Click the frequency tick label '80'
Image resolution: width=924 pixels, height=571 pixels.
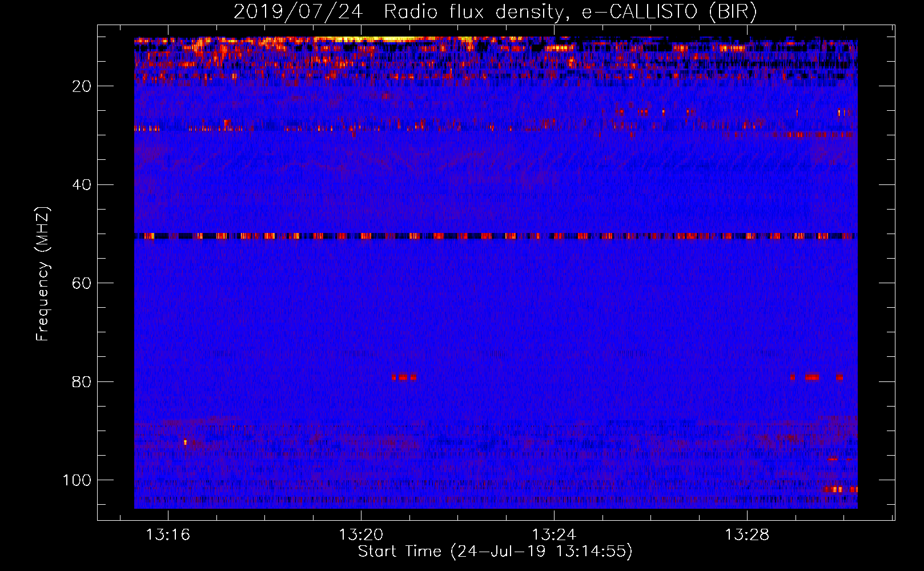coord(82,381)
